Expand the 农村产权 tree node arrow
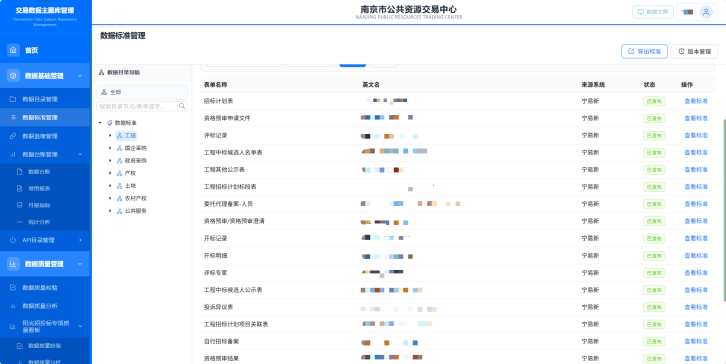The height and width of the screenshot is (364, 726). [x=110, y=198]
